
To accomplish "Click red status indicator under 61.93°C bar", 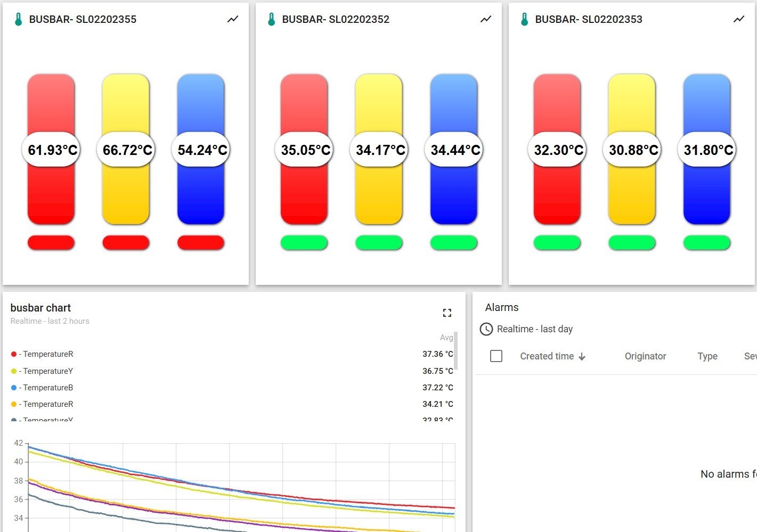I will (x=51, y=243).
